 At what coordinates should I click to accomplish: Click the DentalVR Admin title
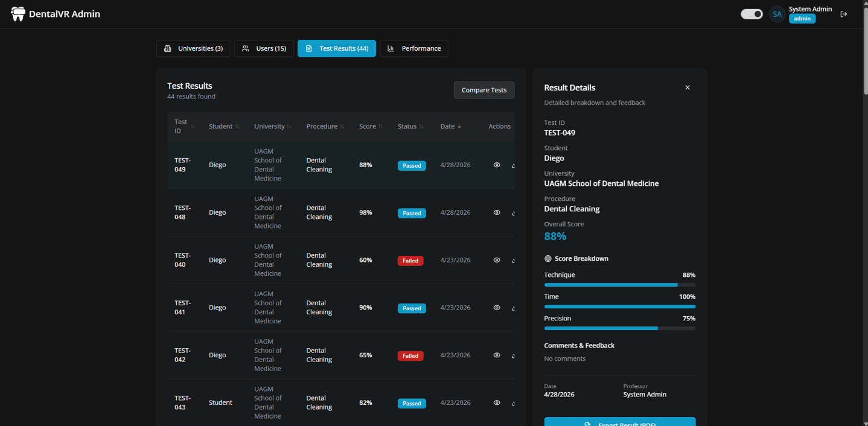(65, 14)
